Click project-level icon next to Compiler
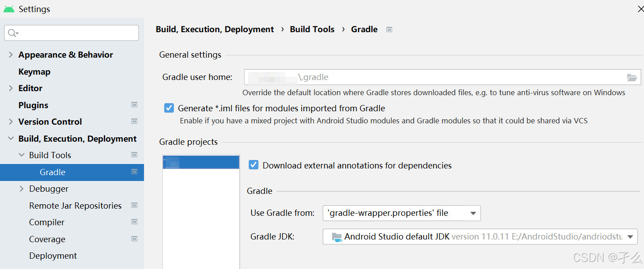644x269 pixels. click(x=134, y=222)
